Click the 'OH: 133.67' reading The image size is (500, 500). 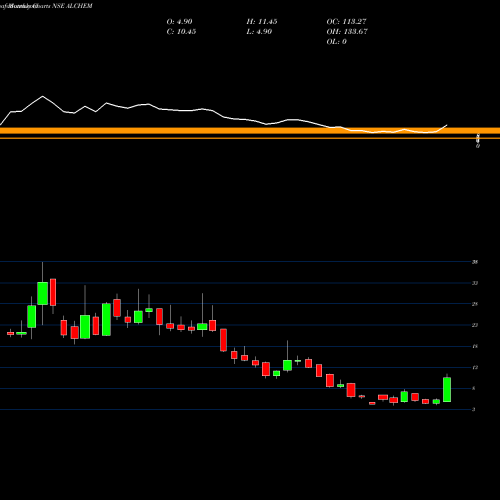347,32
